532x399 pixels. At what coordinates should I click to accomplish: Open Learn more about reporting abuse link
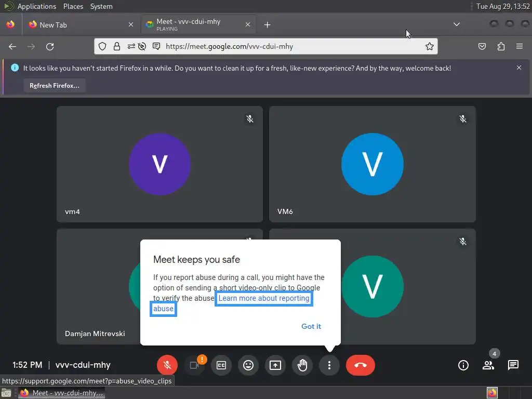tap(263, 298)
